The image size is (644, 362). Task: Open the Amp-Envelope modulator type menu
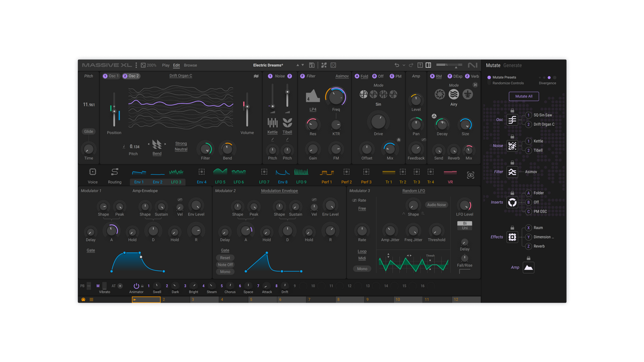coord(145,191)
